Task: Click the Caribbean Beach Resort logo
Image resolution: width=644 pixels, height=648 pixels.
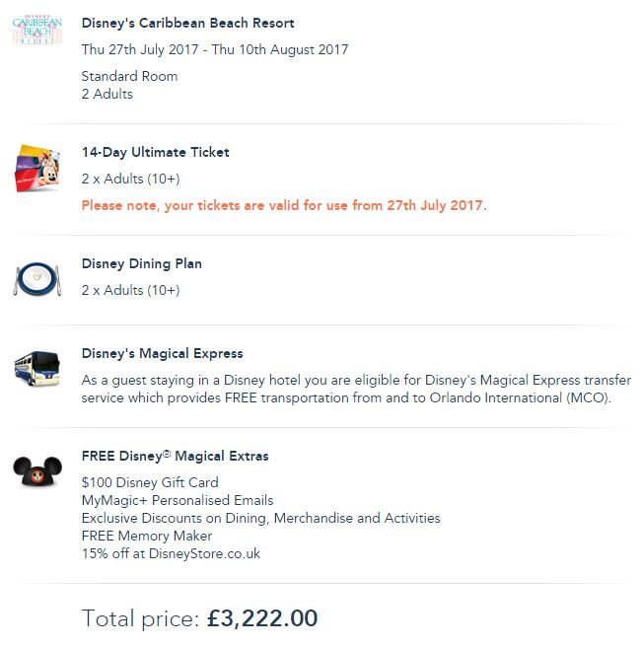Action: point(37,30)
